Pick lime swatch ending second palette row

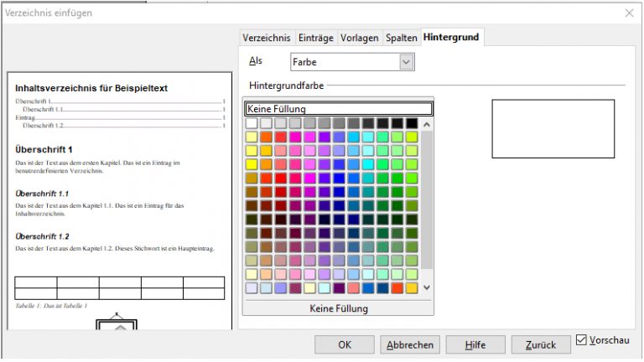(412, 137)
